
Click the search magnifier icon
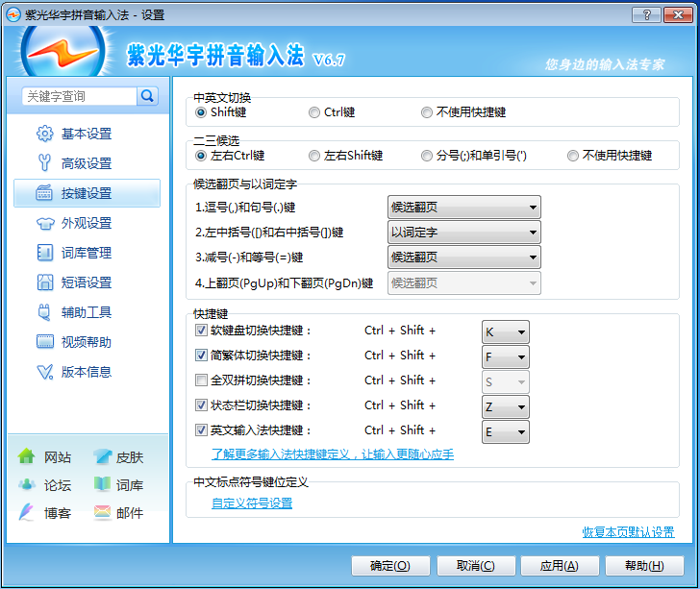tap(147, 96)
